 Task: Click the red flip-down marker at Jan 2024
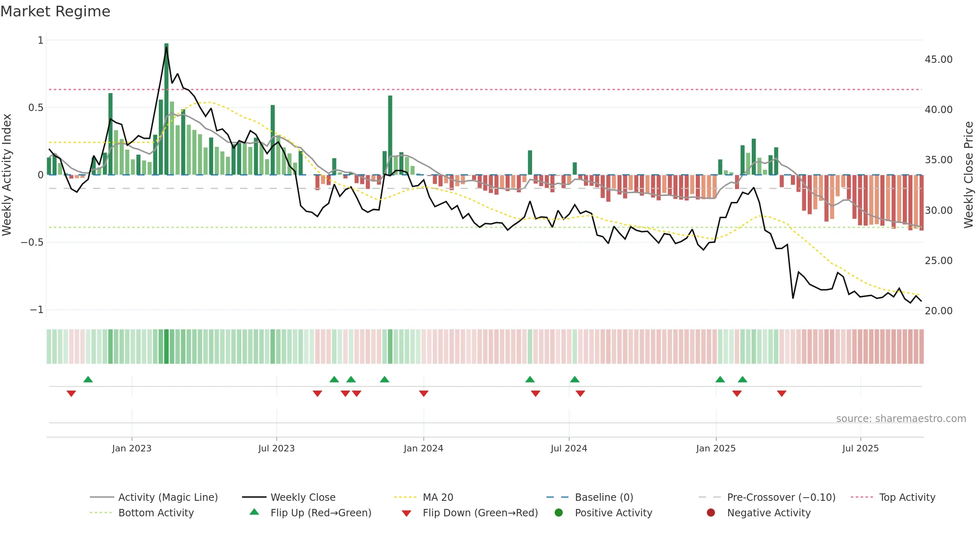coord(424,393)
